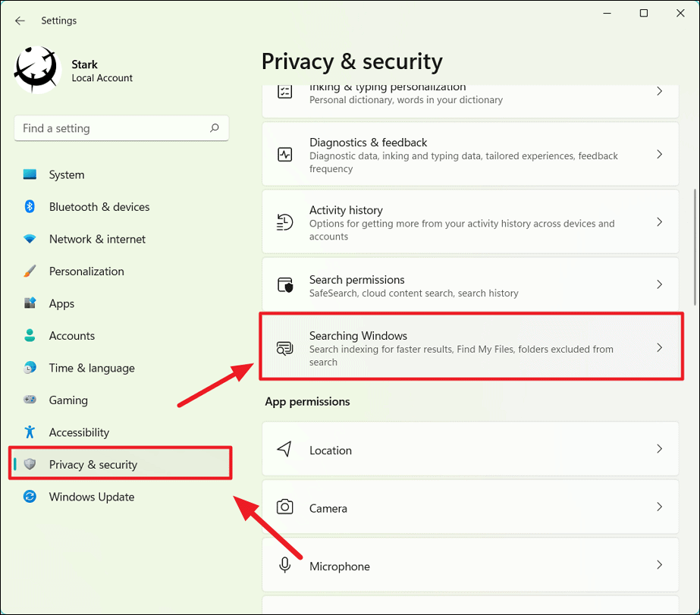The width and height of the screenshot is (700, 615).
Task: Click the Accounts person icon
Action: 30,336
